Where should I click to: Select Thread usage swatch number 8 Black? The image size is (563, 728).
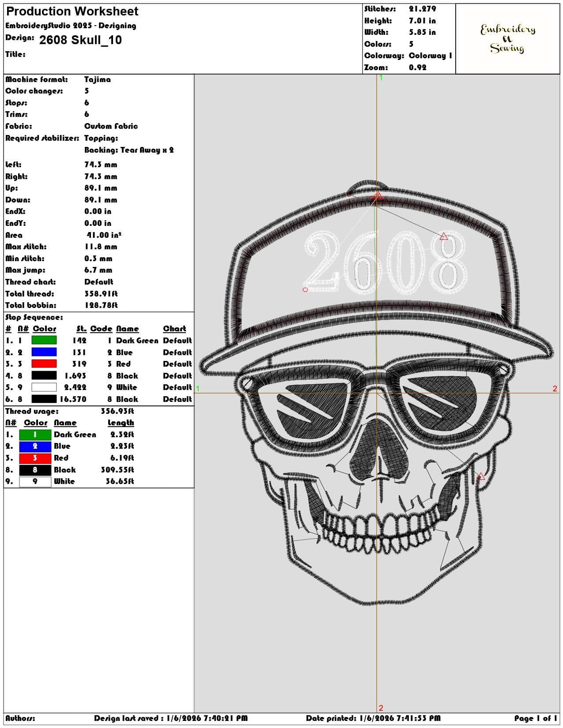[35, 470]
